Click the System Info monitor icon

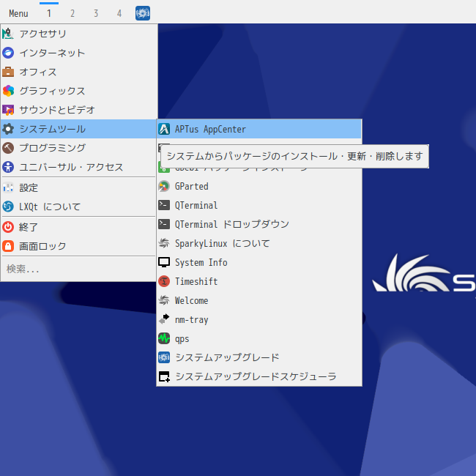(164, 262)
